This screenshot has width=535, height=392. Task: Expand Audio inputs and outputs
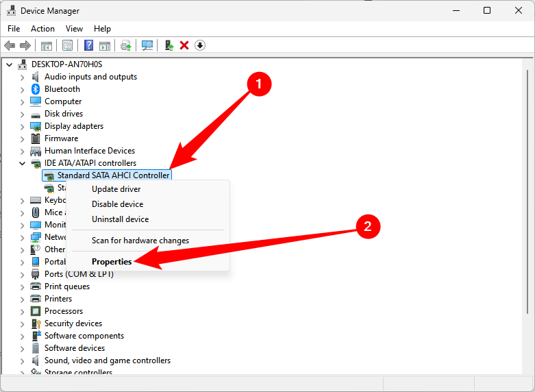coord(22,77)
